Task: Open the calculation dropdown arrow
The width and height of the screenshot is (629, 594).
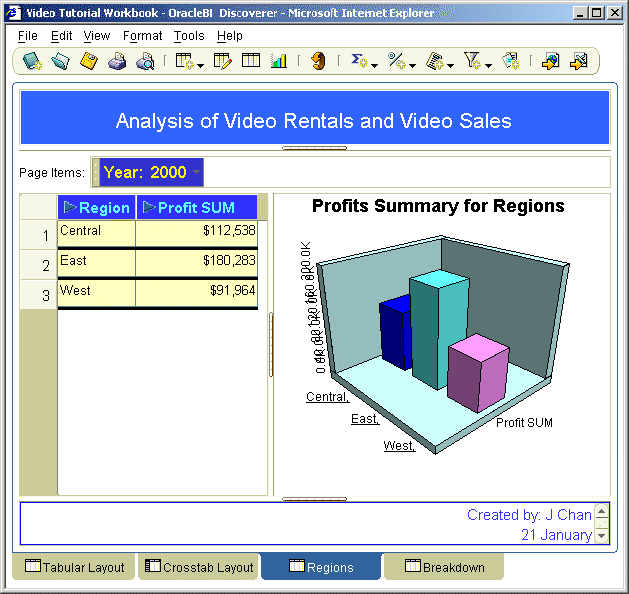Action: coord(450,65)
